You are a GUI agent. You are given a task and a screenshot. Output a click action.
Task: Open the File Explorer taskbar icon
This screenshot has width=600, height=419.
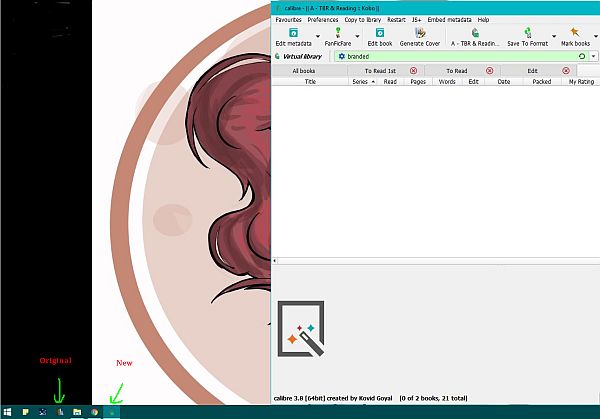click(x=77, y=412)
